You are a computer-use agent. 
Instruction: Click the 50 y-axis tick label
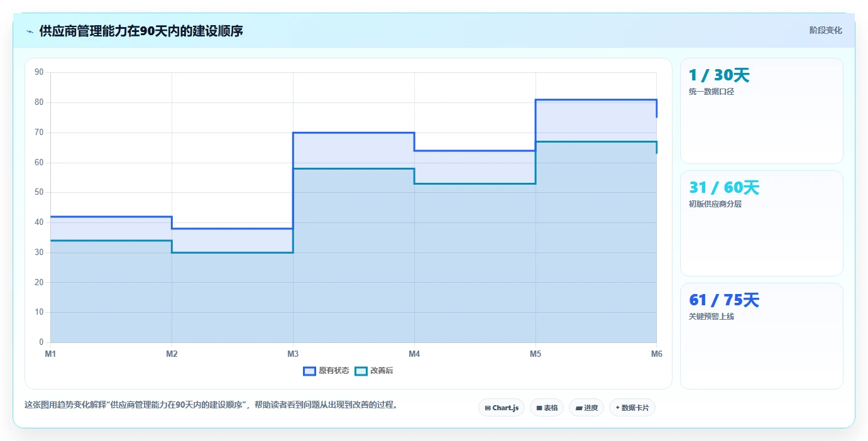39,192
